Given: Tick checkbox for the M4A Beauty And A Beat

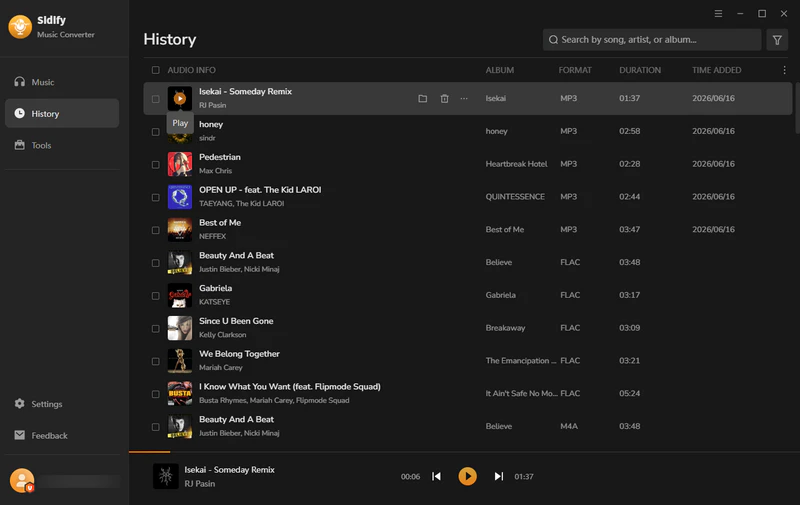Looking at the screenshot, I should (156, 427).
